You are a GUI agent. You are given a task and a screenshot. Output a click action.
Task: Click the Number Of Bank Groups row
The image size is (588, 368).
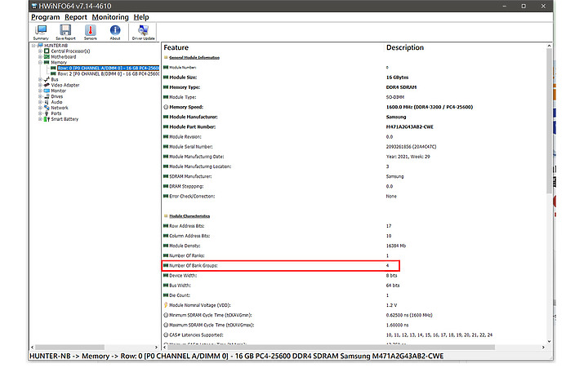click(281, 266)
